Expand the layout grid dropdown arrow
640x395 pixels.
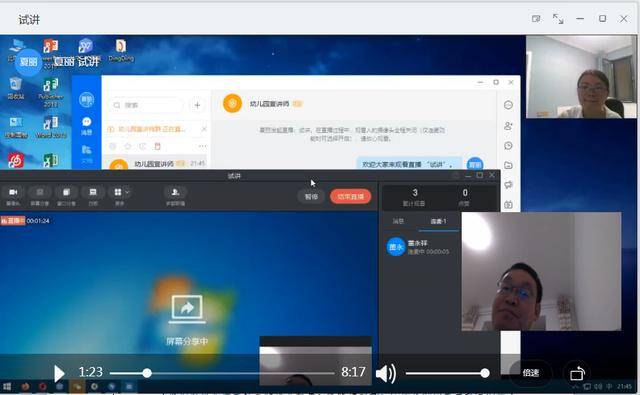click(127, 192)
